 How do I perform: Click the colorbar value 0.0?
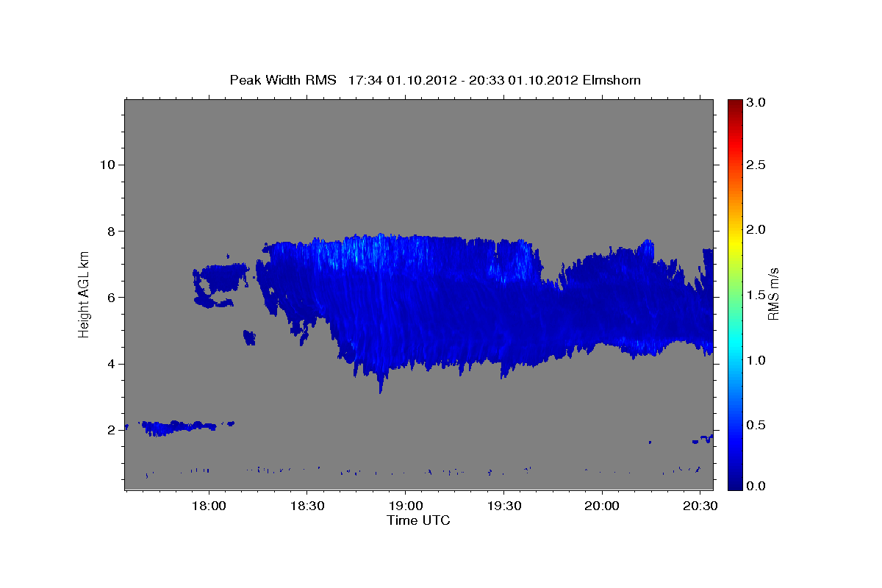click(756, 486)
